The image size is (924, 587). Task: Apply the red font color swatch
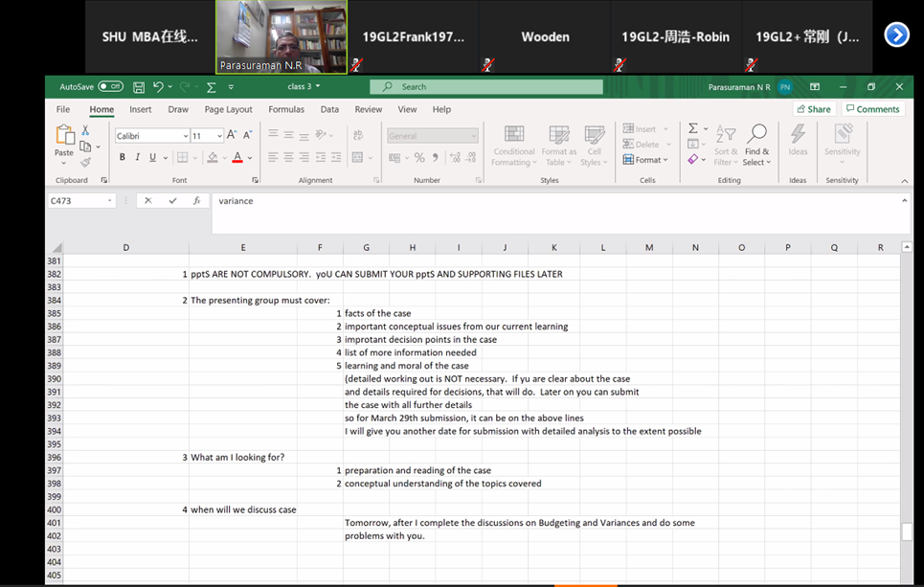point(237,157)
